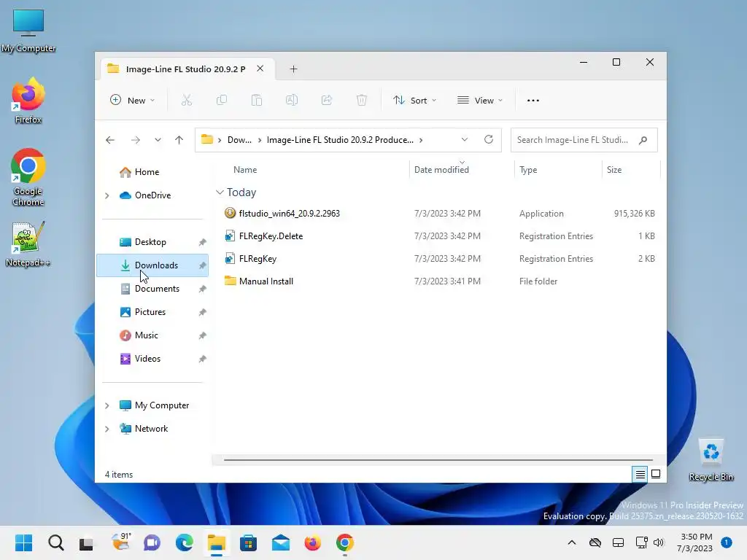The width and height of the screenshot is (747, 560).
Task: Open the recent locations chevron
Action: pyautogui.click(x=158, y=140)
